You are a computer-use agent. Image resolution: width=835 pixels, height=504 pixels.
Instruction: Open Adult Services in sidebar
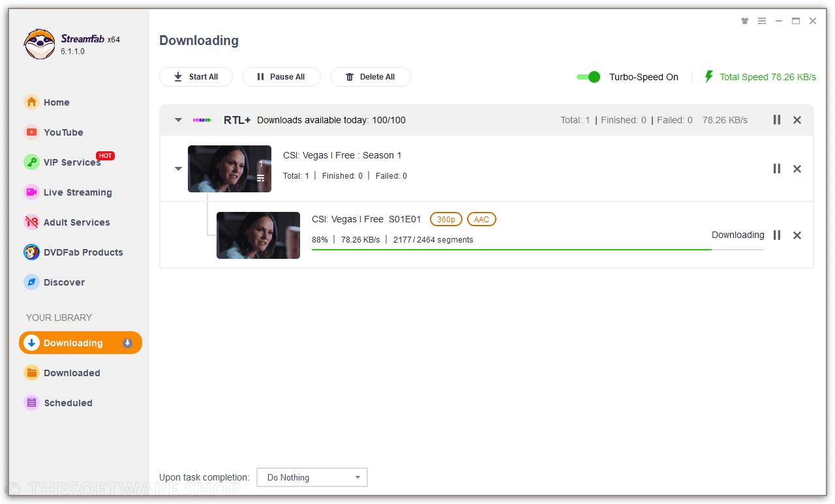pyautogui.click(x=77, y=222)
